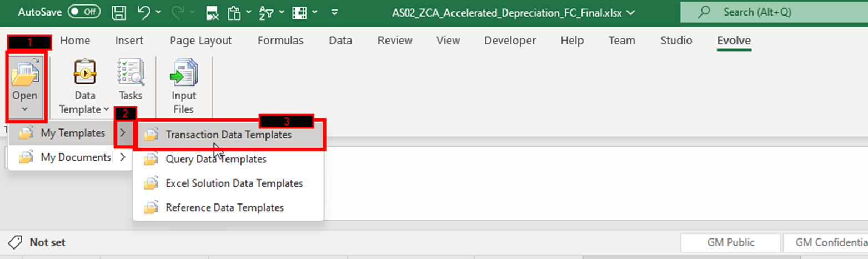Screen dimensions: 868x259
Task: Expand the My Documents submenu arrow
Action: tap(122, 158)
